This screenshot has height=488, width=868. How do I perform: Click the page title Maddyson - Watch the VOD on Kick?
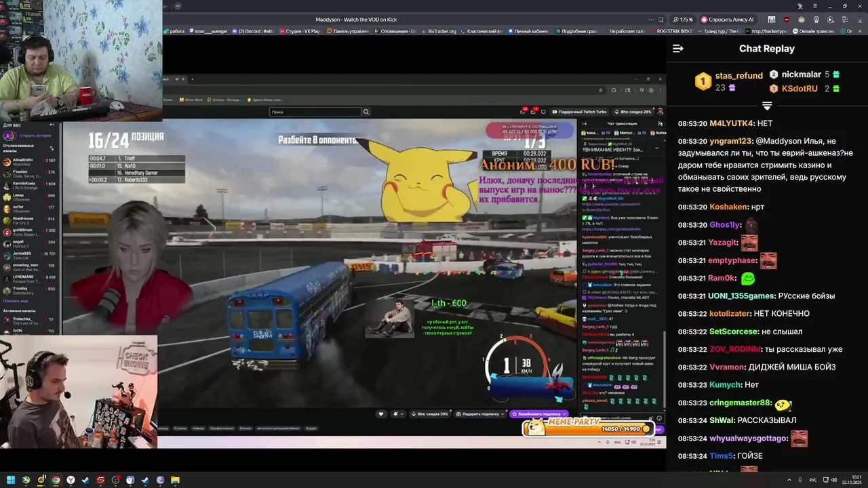pos(356,20)
